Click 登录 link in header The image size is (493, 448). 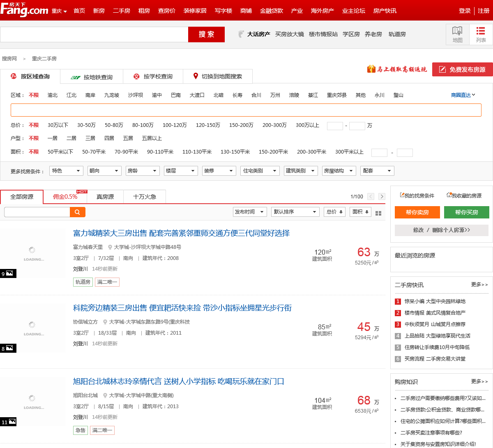point(465,11)
